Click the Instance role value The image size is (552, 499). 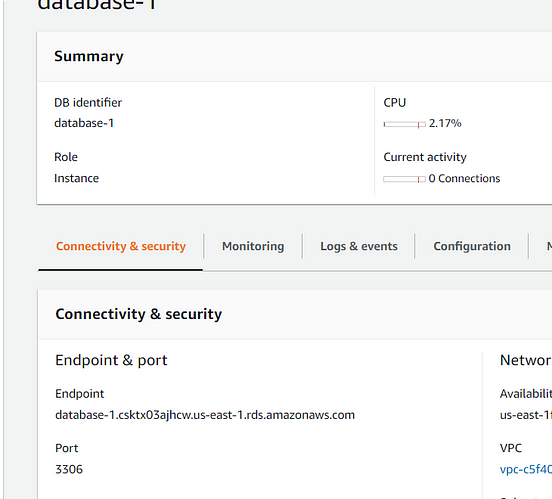[76, 179]
